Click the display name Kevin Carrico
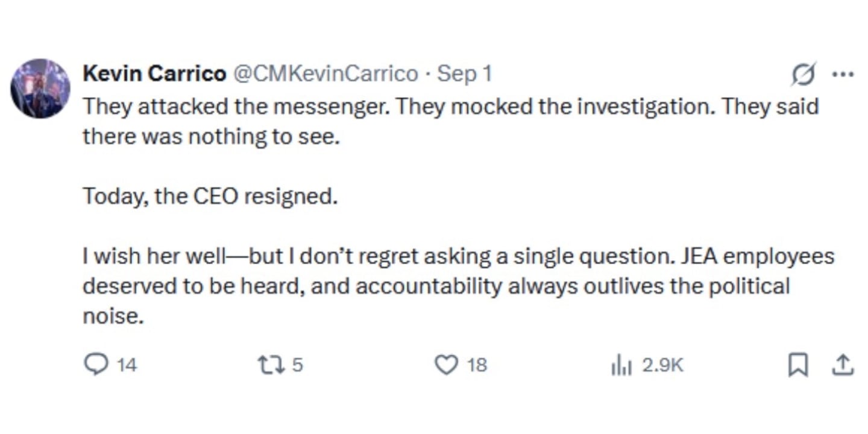Screen dimensions: 868x434 [154, 74]
